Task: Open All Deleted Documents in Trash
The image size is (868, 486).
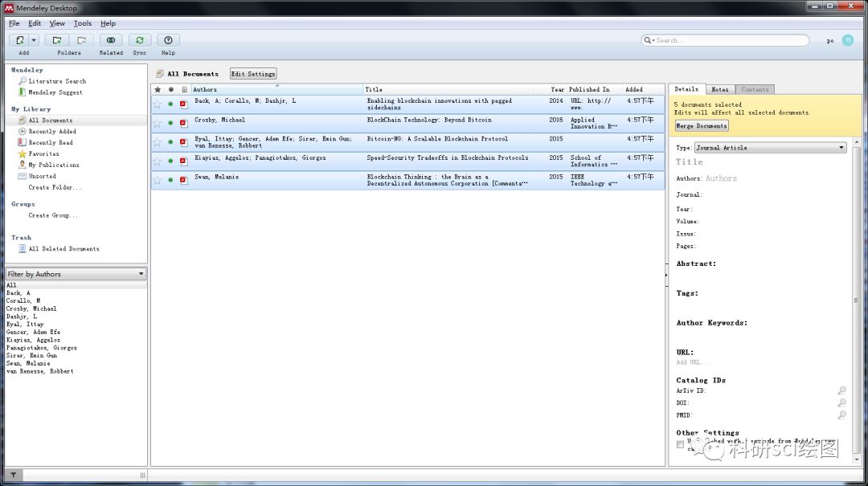Action: coord(63,249)
